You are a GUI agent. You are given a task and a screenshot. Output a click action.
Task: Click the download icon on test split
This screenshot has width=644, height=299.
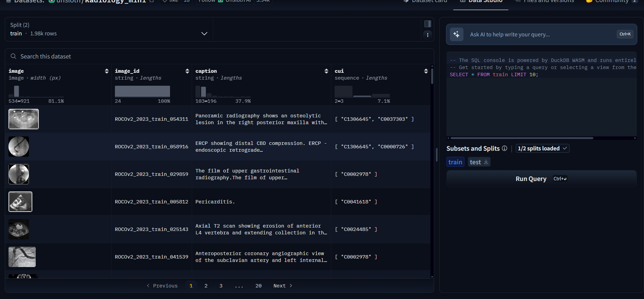point(486,162)
